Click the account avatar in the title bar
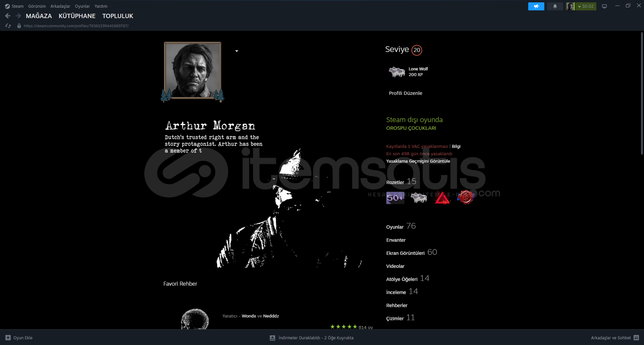Image resolution: width=644 pixels, height=345 pixels. (570, 6)
